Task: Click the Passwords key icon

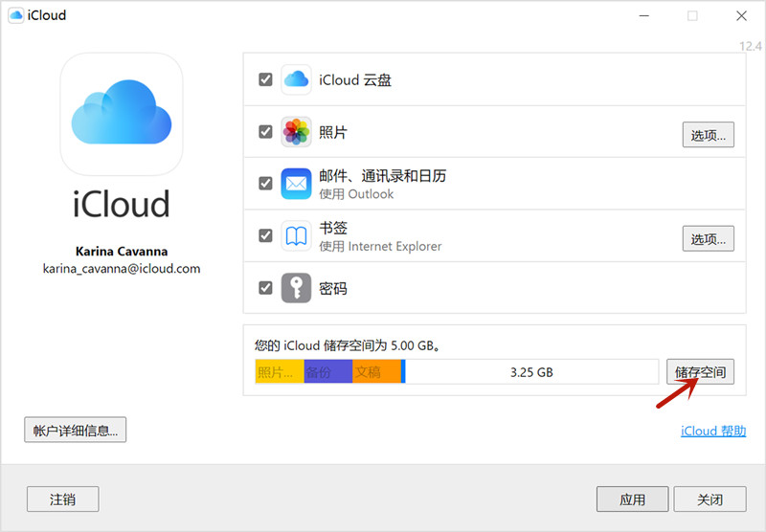Action: coord(296,288)
